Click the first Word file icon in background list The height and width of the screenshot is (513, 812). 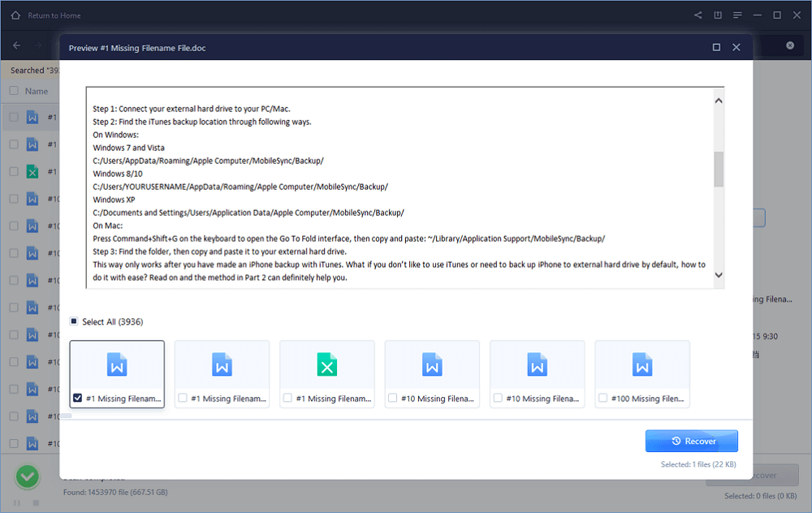pyautogui.click(x=32, y=118)
